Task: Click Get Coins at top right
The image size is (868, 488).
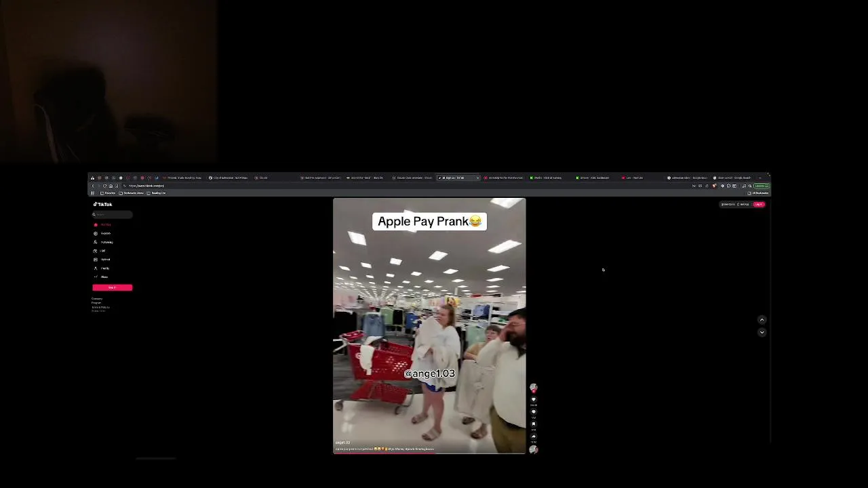Action: pyautogui.click(x=728, y=204)
